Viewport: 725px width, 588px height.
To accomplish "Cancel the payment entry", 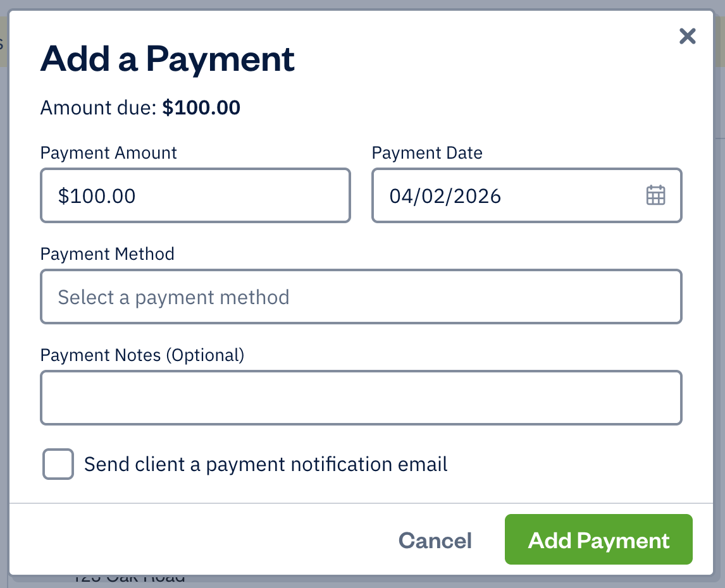I will pyautogui.click(x=435, y=540).
